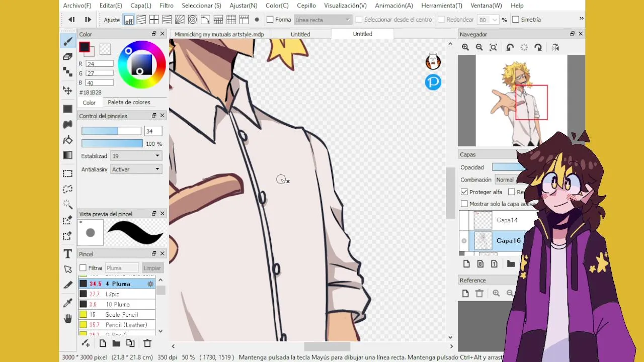This screenshot has width=644, height=362.
Task: Delete the reference image in the Reference panel
Action: (479, 293)
